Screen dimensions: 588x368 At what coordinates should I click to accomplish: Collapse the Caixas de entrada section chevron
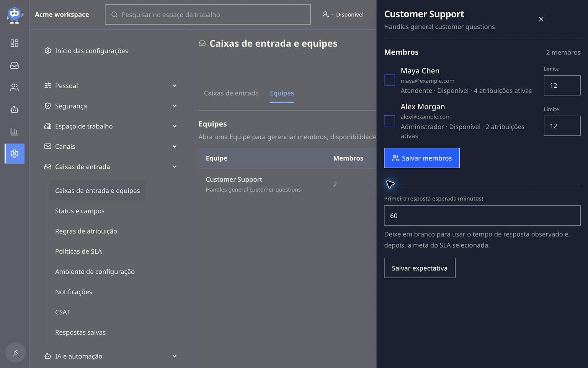point(175,167)
